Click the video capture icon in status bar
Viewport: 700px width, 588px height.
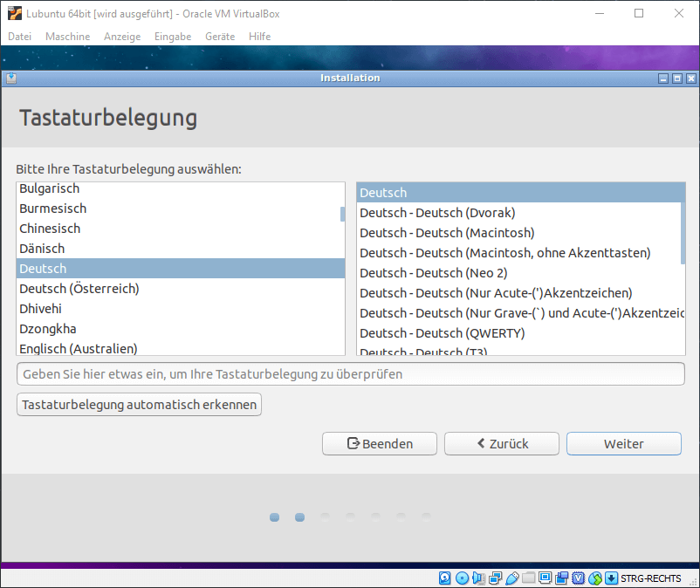coord(561,578)
